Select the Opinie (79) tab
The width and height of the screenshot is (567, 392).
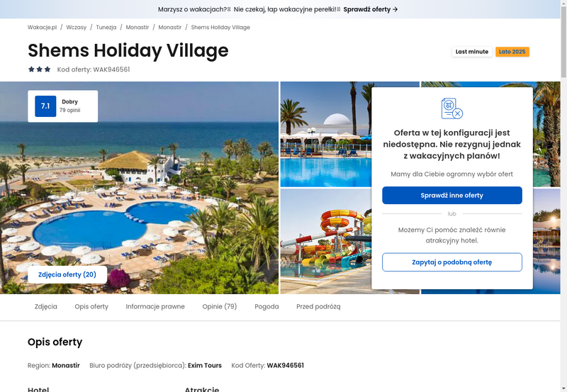[x=220, y=307]
